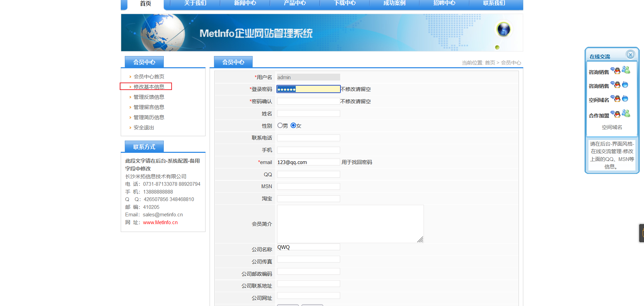Screen dimensions: 644x306
Task: Select the 女 gender radio button
Action: tap(293, 125)
